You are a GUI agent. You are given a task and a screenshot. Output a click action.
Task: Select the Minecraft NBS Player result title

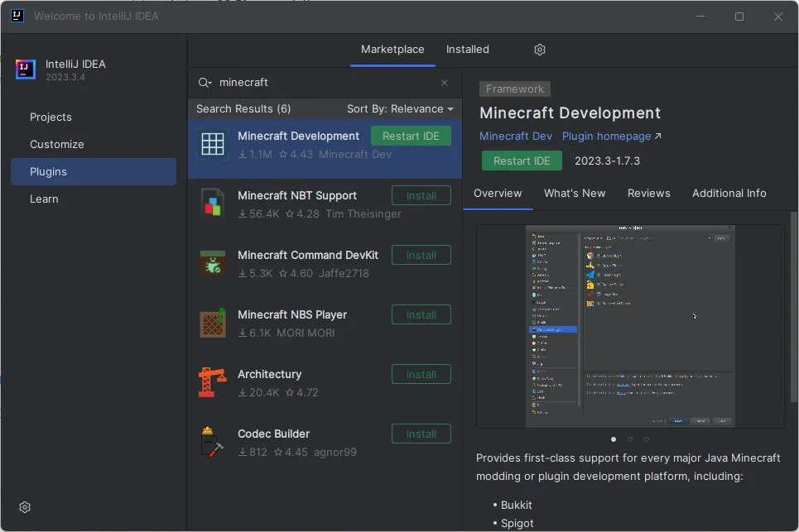pos(292,314)
